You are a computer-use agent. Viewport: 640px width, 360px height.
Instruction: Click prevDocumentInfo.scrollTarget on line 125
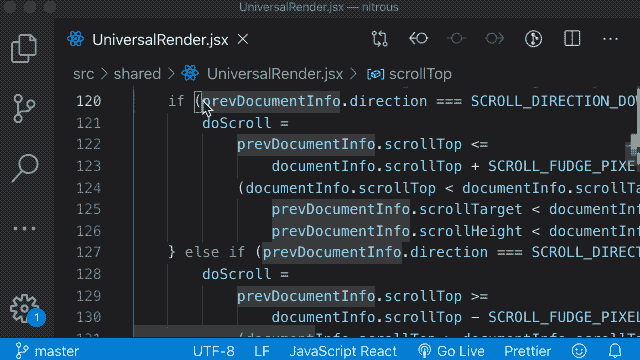click(x=397, y=209)
